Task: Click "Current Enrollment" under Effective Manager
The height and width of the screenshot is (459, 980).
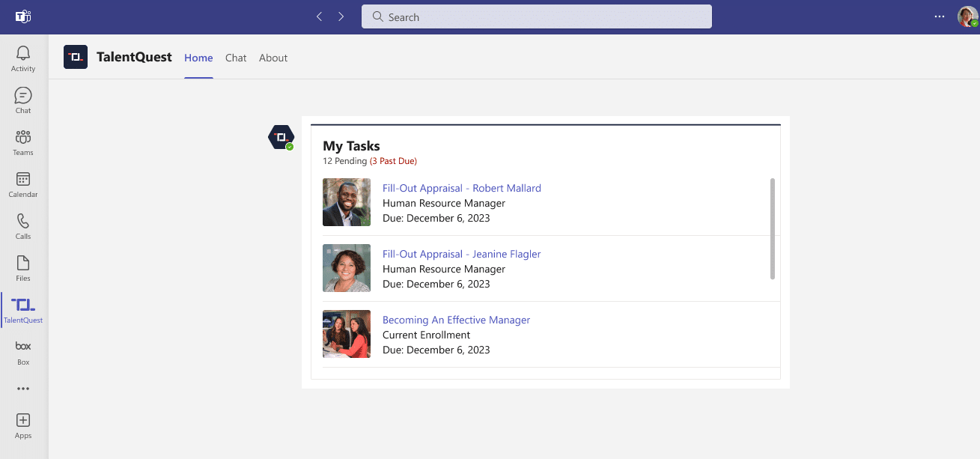Action: tap(427, 335)
